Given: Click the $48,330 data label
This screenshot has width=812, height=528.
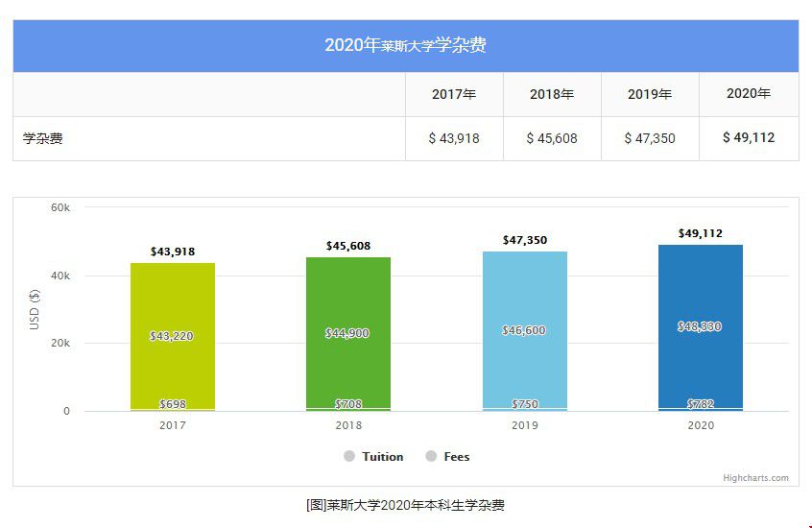Looking at the screenshot, I should (700, 326).
